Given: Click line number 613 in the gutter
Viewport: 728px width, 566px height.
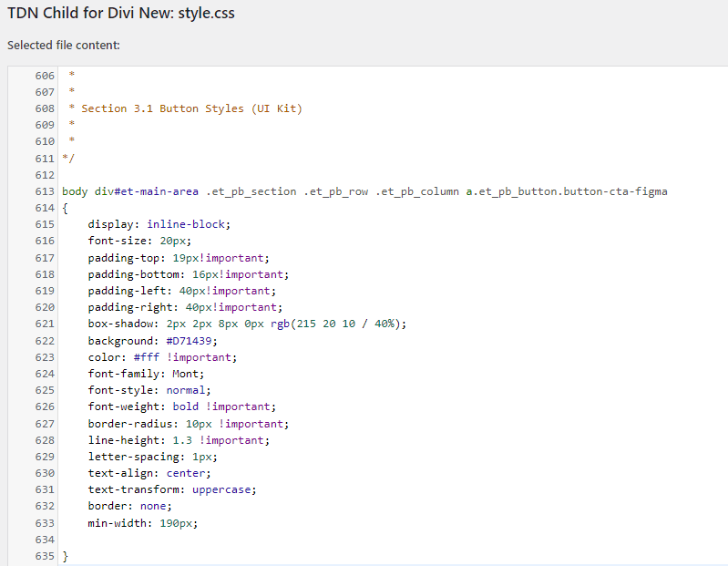Looking at the screenshot, I should click(45, 191).
